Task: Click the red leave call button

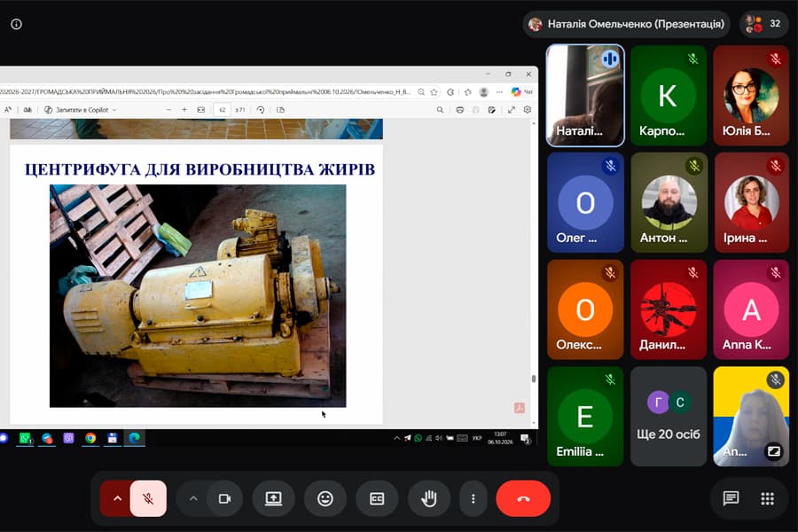Action: coord(522,499)
